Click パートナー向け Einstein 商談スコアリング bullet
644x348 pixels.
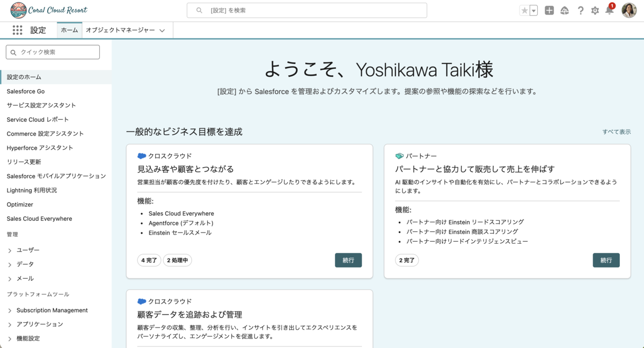click(x=462, y=231)
